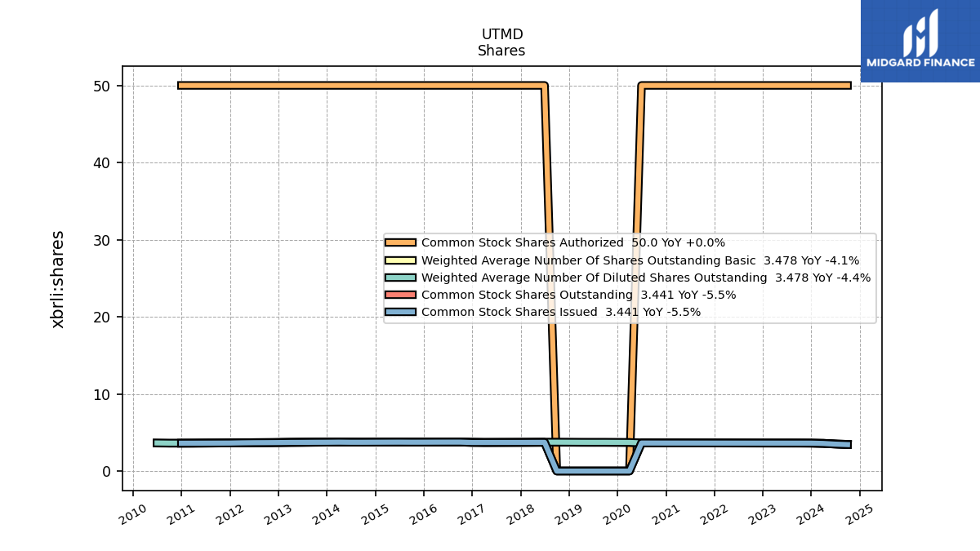Click the y-axis tick label 30
This screenshot has width=980, height=551.
[103, 240]
